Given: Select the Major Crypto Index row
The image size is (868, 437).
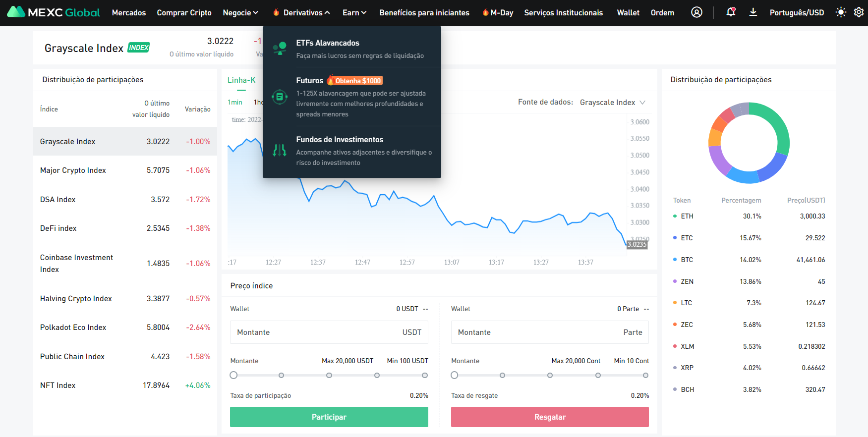Looking at the screenshot, I should [125, 170].
